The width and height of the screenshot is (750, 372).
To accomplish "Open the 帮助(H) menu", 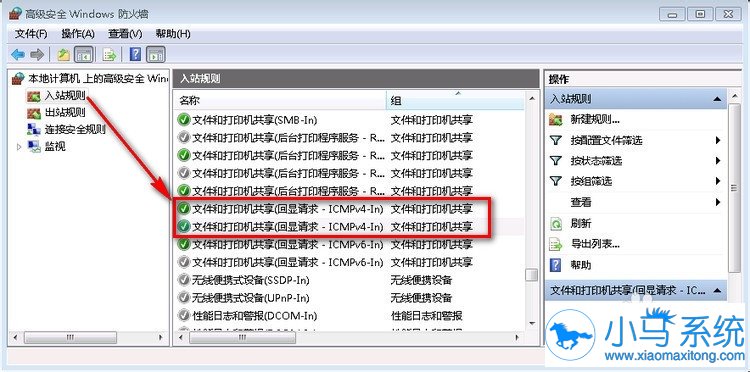I will [173, 34].
